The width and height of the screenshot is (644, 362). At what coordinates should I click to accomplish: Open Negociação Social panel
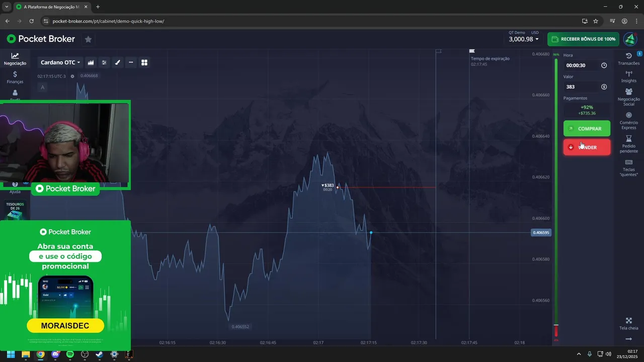click(x=629, y=97)
